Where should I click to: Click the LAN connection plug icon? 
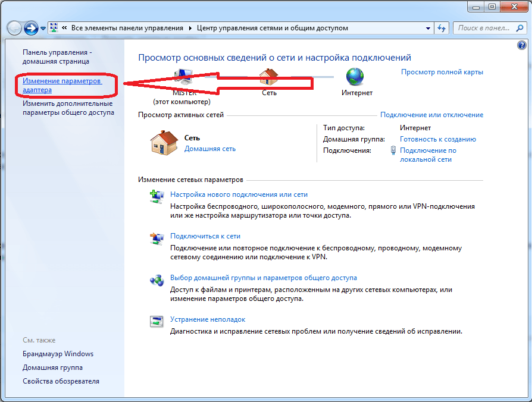(393, 150)
